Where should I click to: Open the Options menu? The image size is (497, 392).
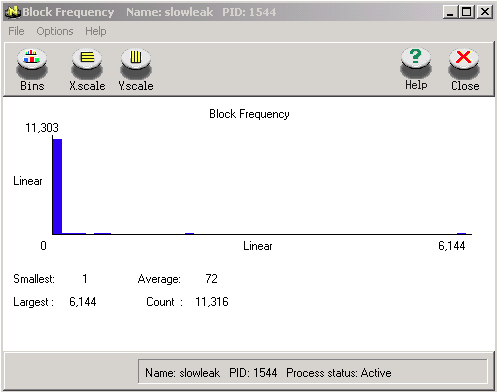(55, 31)
